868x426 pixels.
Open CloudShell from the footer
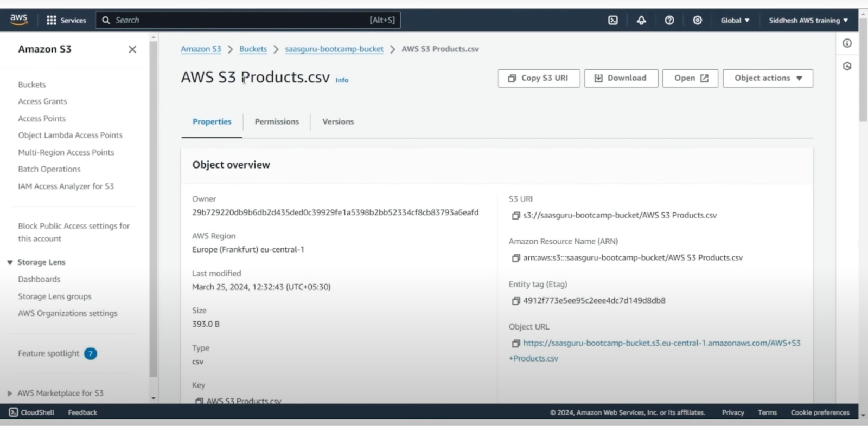[31, 412]
